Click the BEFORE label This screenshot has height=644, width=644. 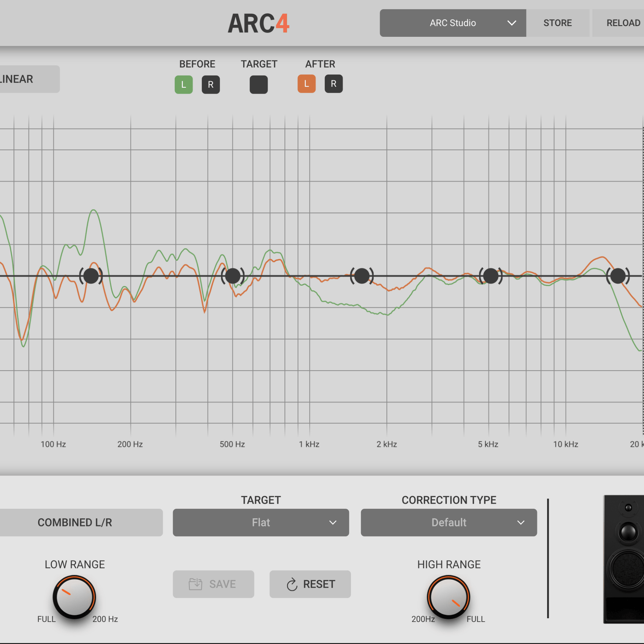click(x=197, y=64)
